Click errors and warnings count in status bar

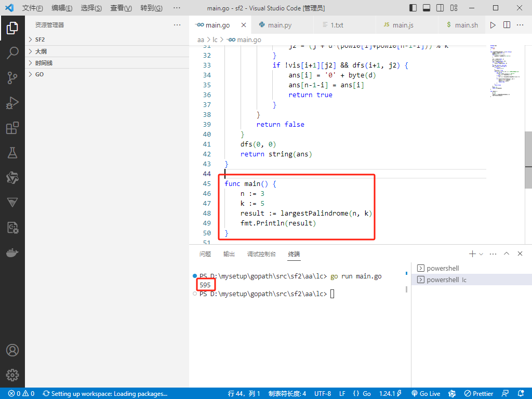click(x=21, y=394)
